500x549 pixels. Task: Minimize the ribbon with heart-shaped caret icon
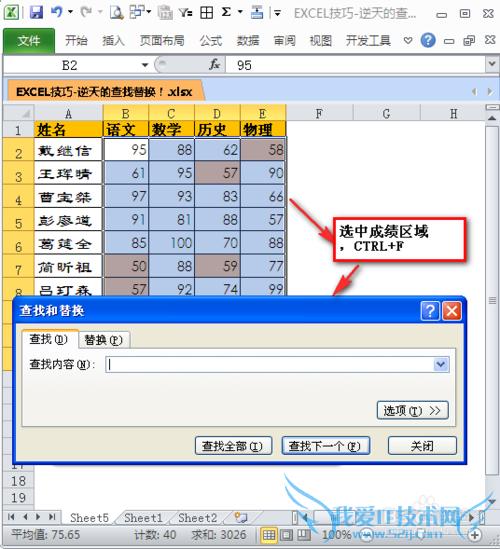408,40
